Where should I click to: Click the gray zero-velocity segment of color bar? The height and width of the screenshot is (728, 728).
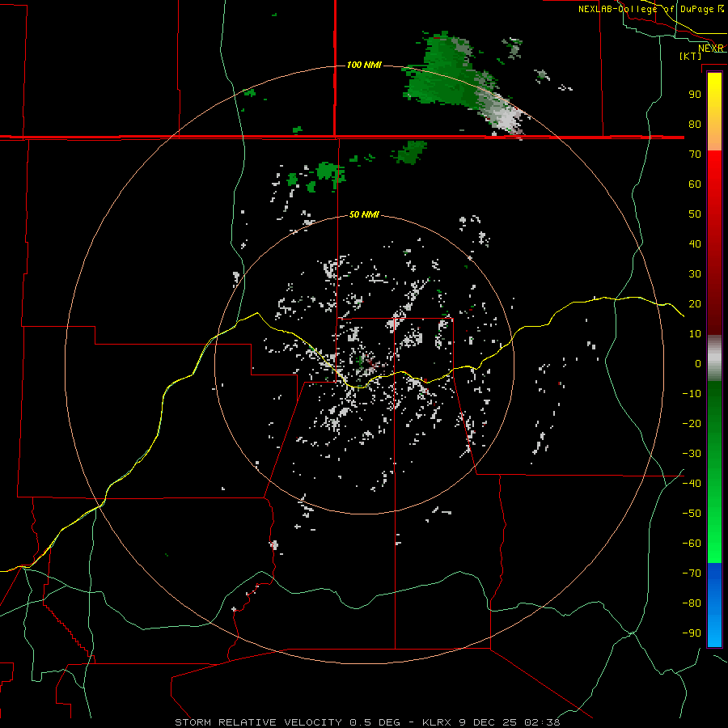click(714, 358)
